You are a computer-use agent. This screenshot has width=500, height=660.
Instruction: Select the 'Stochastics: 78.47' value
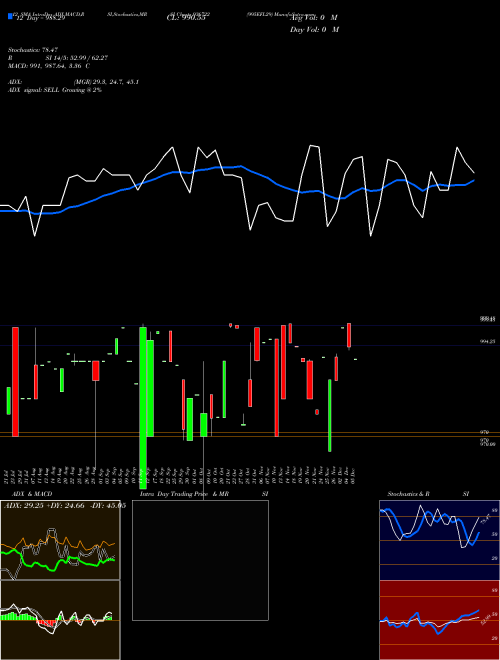point(32,50)
